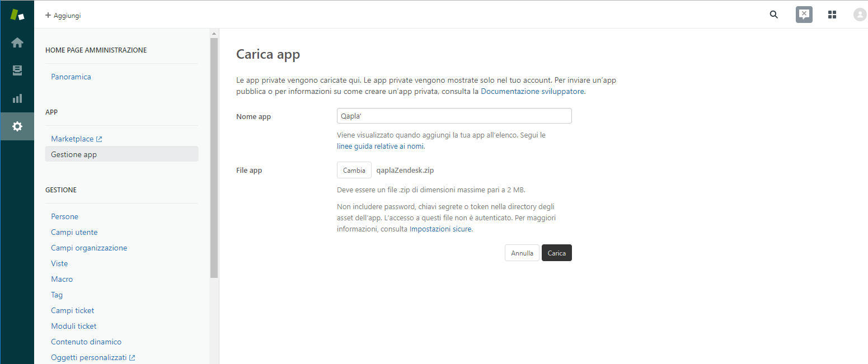Open Persone in sidebar
868x364 pixels.
tap(64, 217)
